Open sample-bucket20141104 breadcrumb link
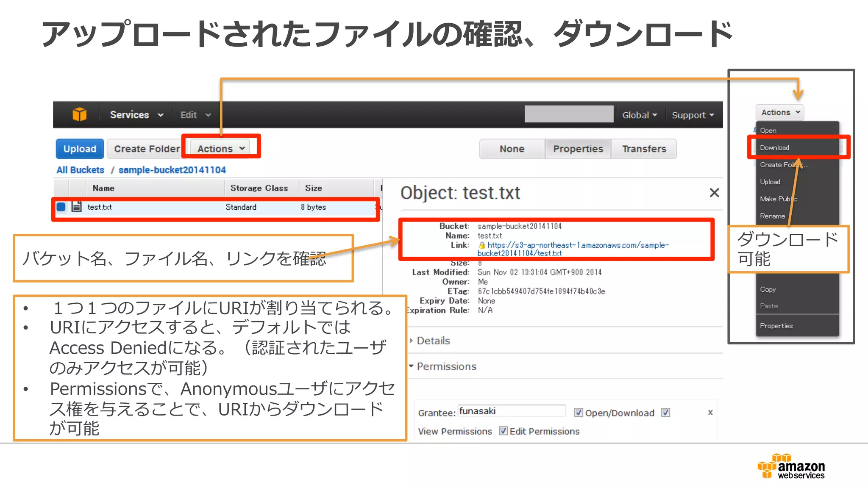 (172, 170)
